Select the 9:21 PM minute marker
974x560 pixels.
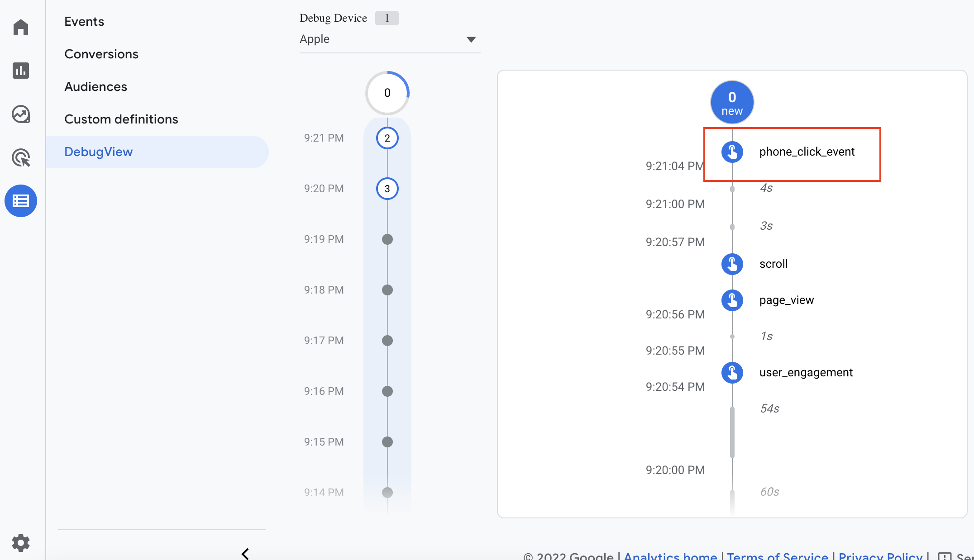click(387, 138)
